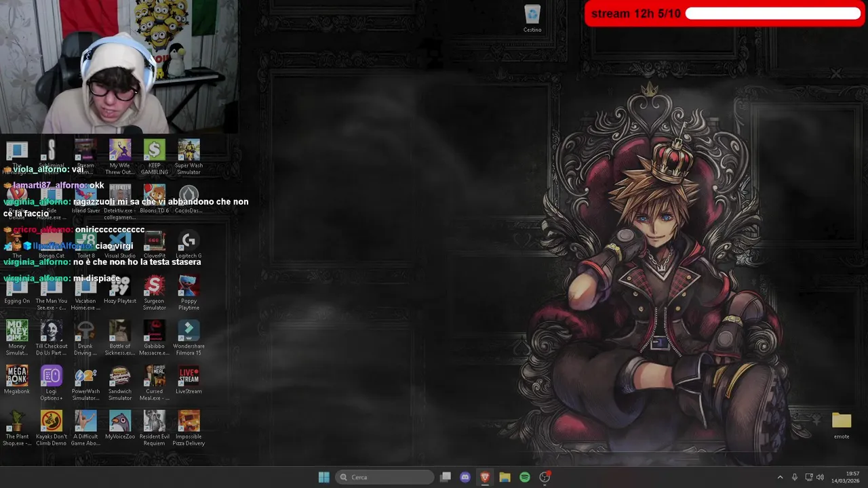The height and width of the screenshot is (488, 868).
Task: Select The Plant Shop.exe shortcut
Action: (x=17, y=428)
